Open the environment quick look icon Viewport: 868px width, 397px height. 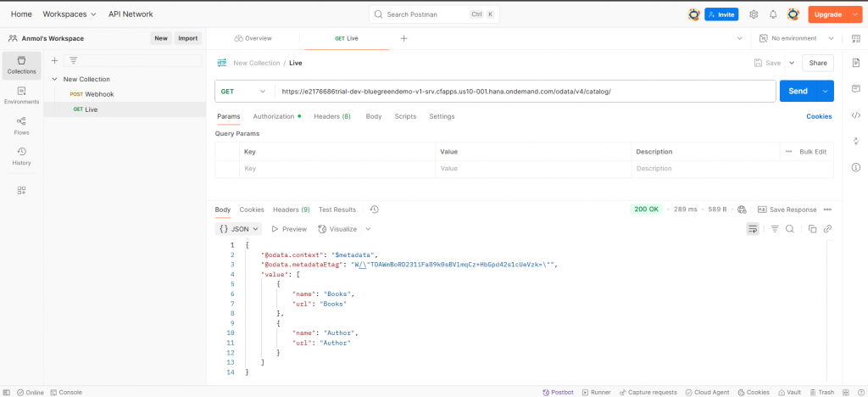(x=855, y=38)
